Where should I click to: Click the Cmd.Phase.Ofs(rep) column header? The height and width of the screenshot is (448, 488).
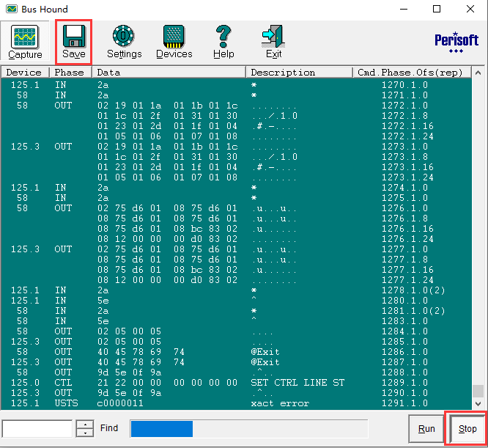pos(399,73)
